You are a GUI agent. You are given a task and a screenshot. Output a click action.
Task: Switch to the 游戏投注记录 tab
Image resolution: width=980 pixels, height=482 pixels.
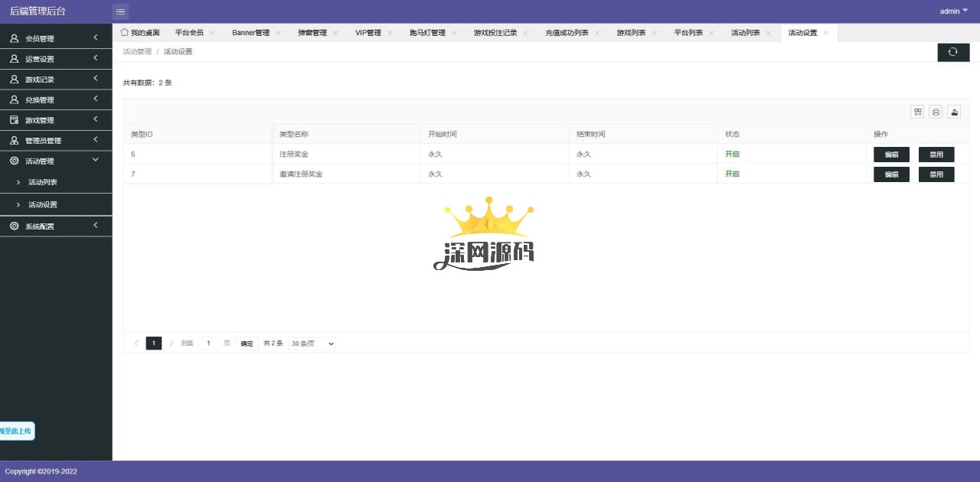pos(495,33)
